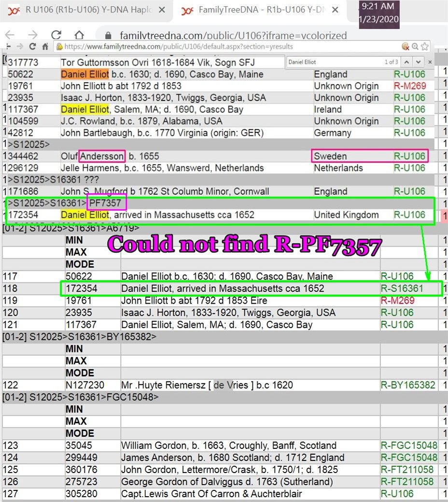448x502 pixels.
Task: Open the R-BY165382 haplogroup link
Action: tap(408, 385)
